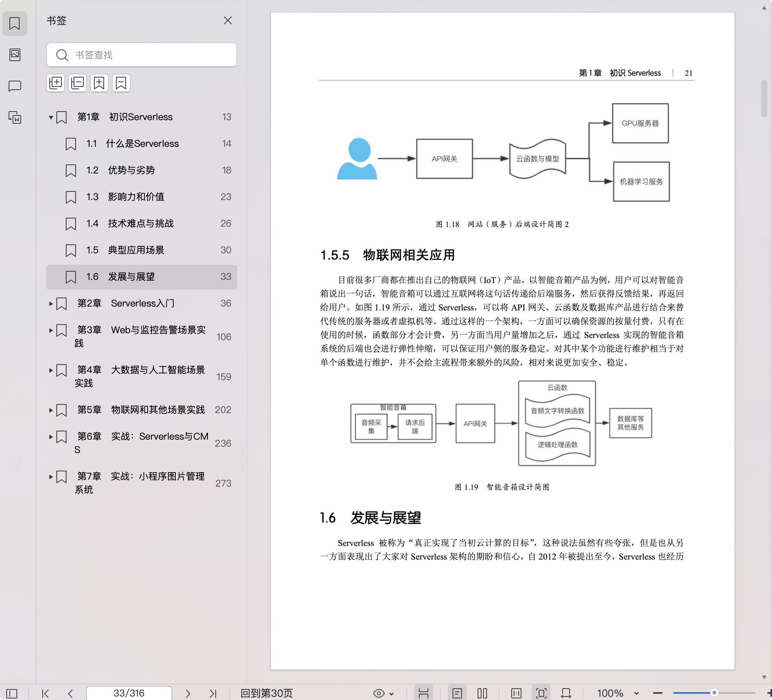Open bookmark 第1章 初识Serverless
772x700 pixels.
click(x=142, y=117)
